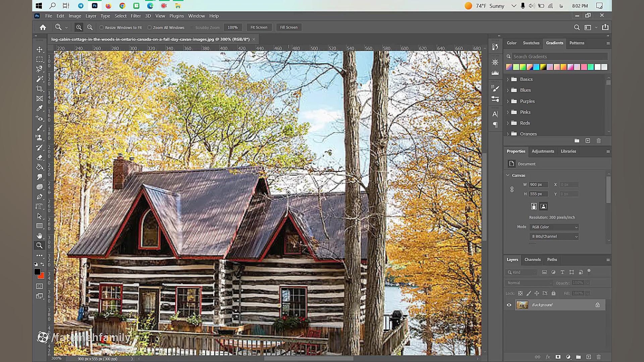Viewport: 644px width, 362px height.
Task: Hide the Background layer visibility eye
Action: (x=509, y=305)
